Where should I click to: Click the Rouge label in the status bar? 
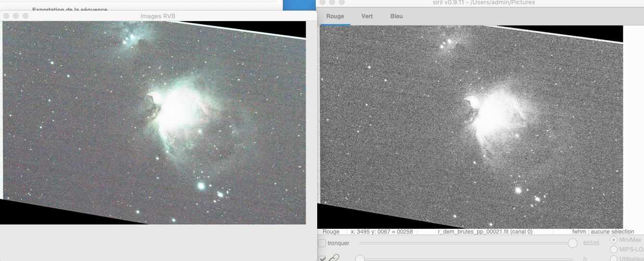click(331, 232)
